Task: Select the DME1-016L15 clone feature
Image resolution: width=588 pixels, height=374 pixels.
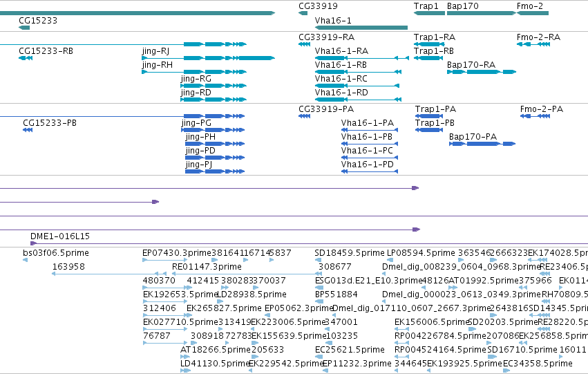Action: click(309, 243)
